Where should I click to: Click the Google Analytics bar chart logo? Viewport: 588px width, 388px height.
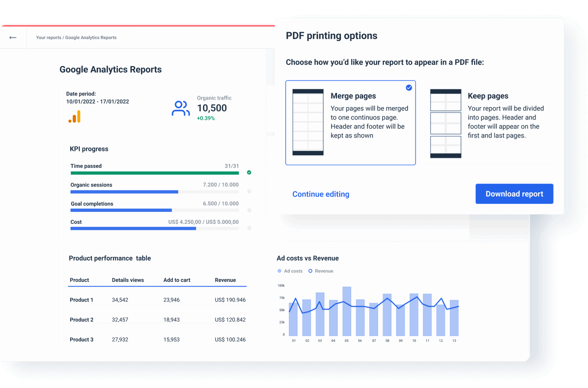tap(75, 116)
